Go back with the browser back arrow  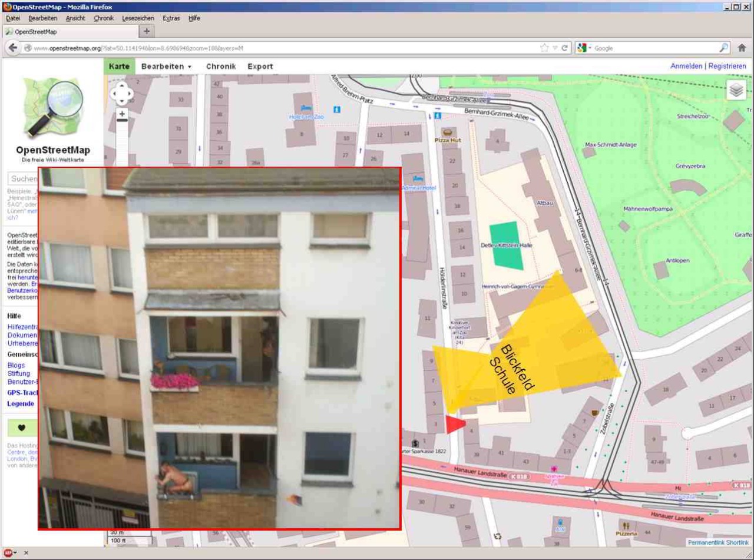pos(13,48)
